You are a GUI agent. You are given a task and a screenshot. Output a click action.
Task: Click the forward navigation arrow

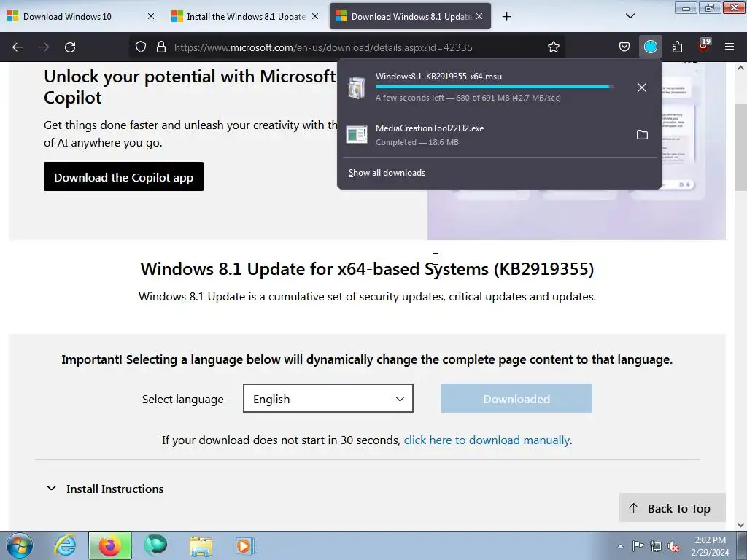point(44,47)
